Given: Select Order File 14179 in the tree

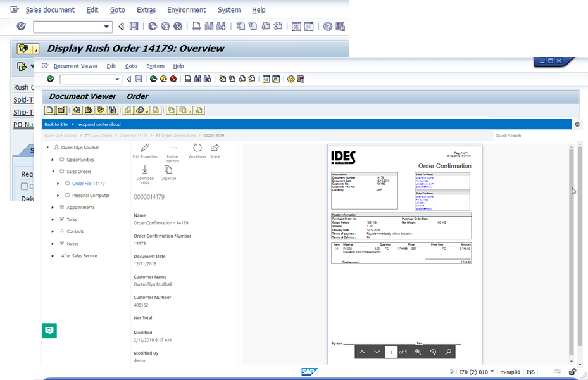Looking at the screenshot, I should tap(88, 184).
